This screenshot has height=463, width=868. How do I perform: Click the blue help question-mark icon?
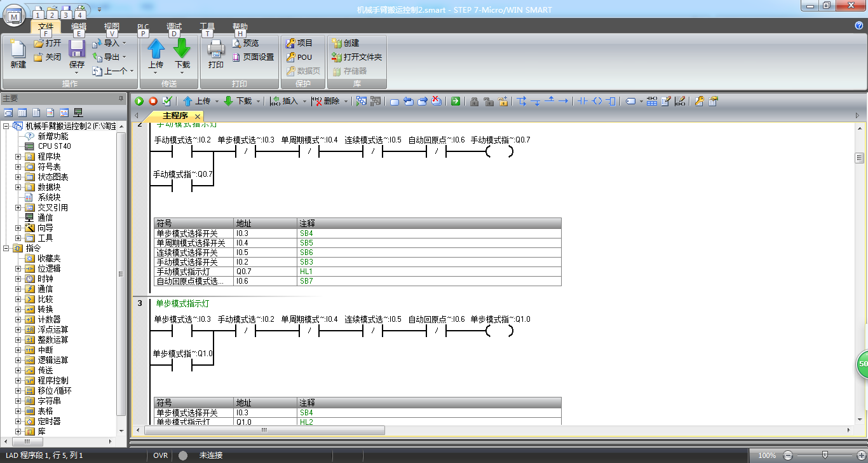pos(859,25)
